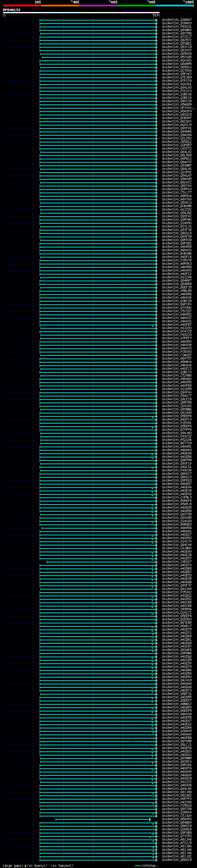Select hit UniRef100_B7VFP4
The width and height of the screenshot is (197, 868).
[177, 430]
